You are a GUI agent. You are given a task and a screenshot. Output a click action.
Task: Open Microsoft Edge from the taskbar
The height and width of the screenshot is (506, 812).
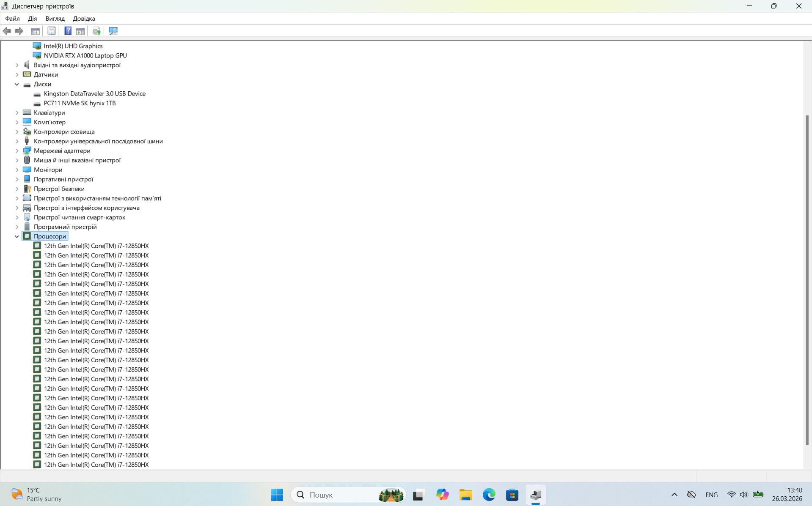point(489,495)
